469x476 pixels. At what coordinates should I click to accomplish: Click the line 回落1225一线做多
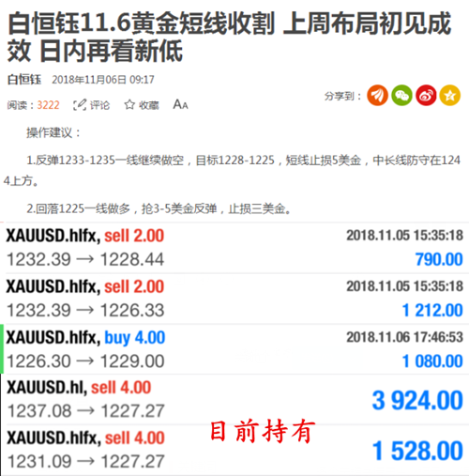159,208
